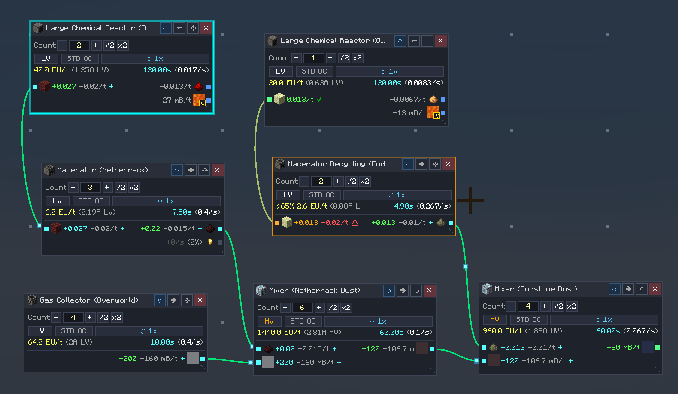The width and height of the screenshot is (678, 394).
Task: Click dark dust output icon in Macerator (Netherrack) node
Action: (x=210, y=228)
